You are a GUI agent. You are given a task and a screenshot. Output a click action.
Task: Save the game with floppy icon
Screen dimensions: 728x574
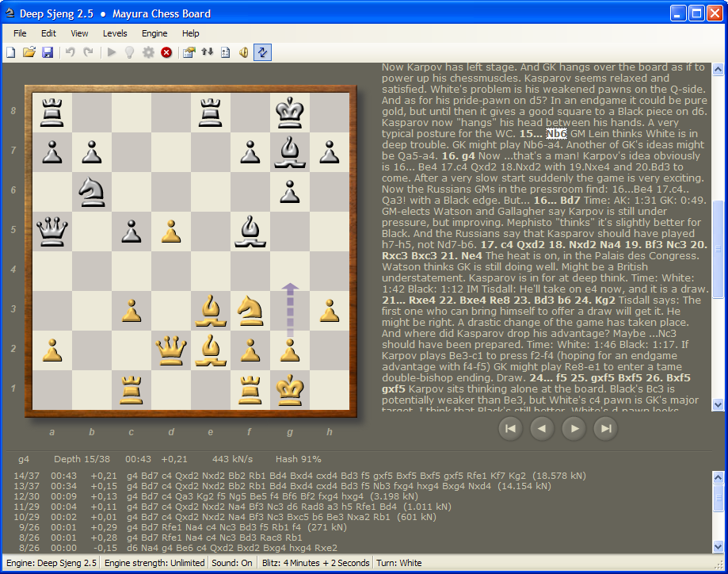click(x=48, y=52)
